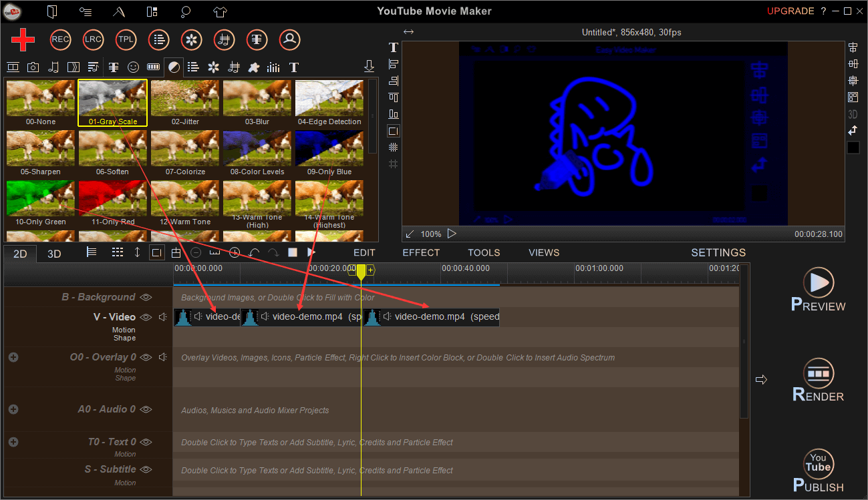Click the zoom in timeline plus icon
The height and width of the screenshot is (500, 868).
[235, 252]
